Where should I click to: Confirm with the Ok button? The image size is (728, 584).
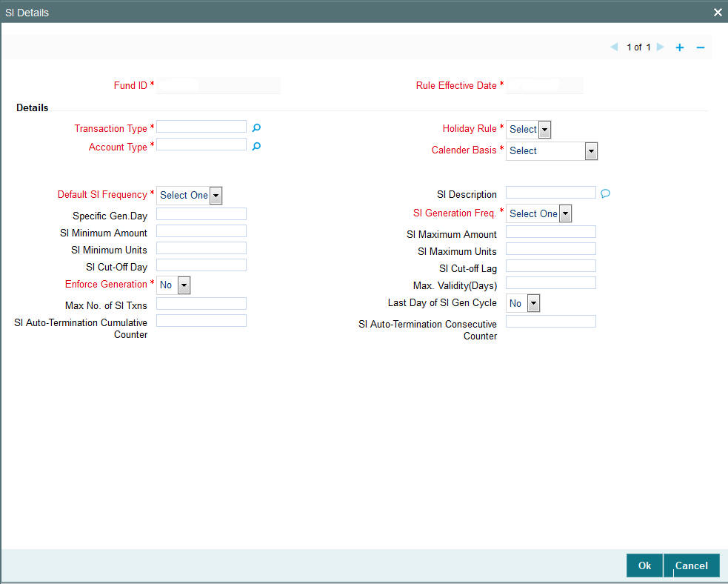pyautogui.click(x=644, y=565)
